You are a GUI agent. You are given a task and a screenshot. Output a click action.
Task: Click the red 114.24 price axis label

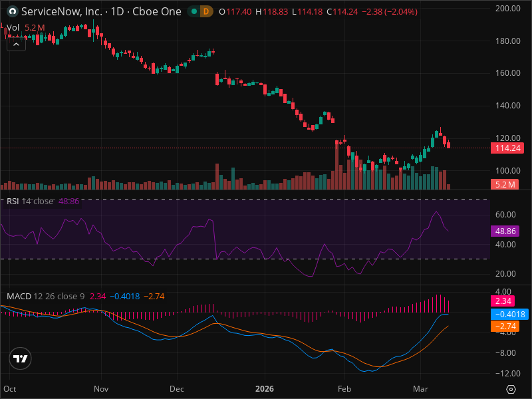click(507, 148)
